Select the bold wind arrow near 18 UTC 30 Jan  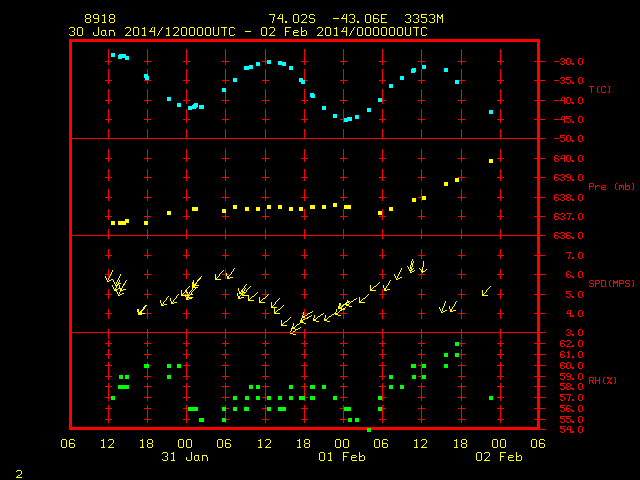coord(142,310)
